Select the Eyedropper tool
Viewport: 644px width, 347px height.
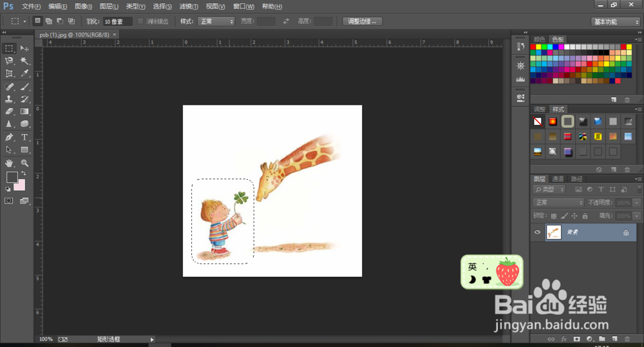tap(24, 73)
